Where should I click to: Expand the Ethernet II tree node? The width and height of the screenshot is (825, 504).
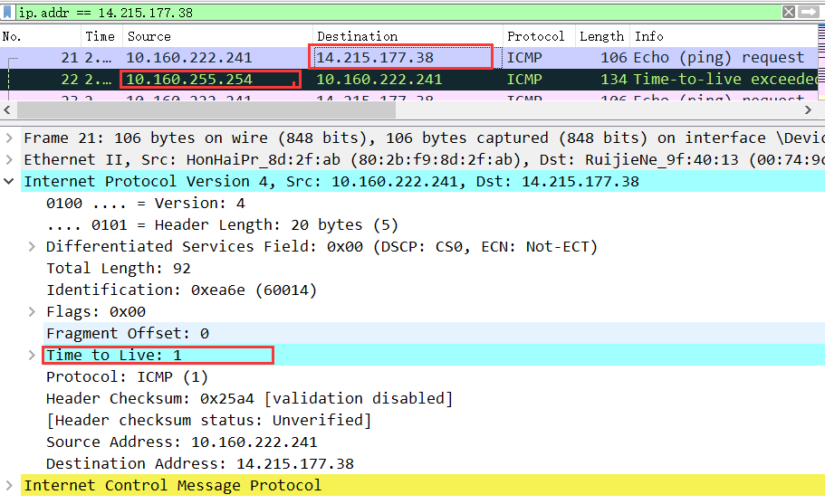9,159
